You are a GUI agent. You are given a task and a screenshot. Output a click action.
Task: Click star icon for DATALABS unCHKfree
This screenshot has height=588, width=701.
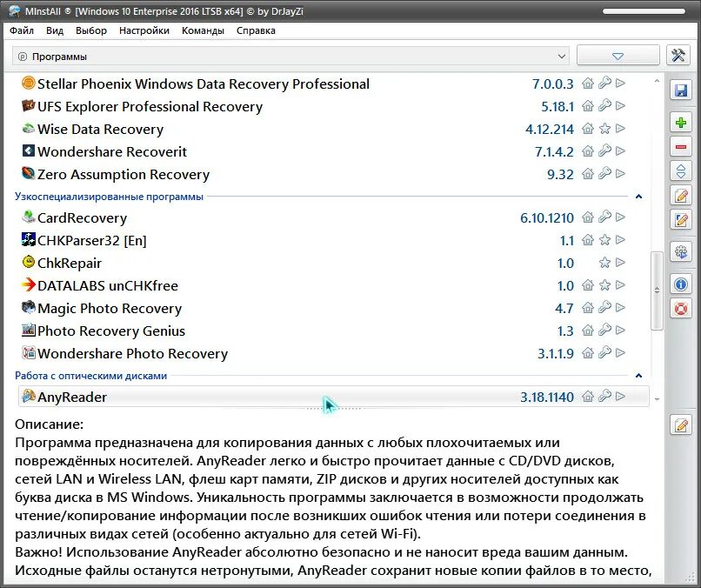pos(604,284)
